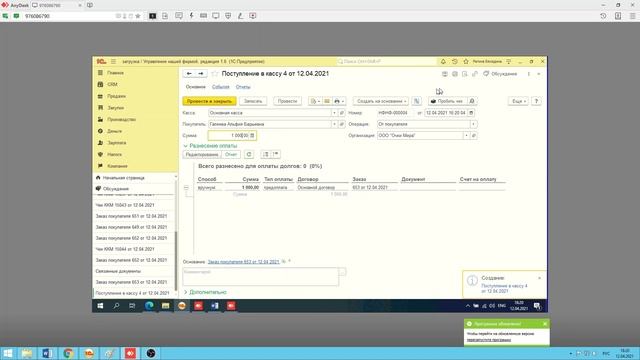
Task: Star this document as favorite
Action: pos(215,73)
